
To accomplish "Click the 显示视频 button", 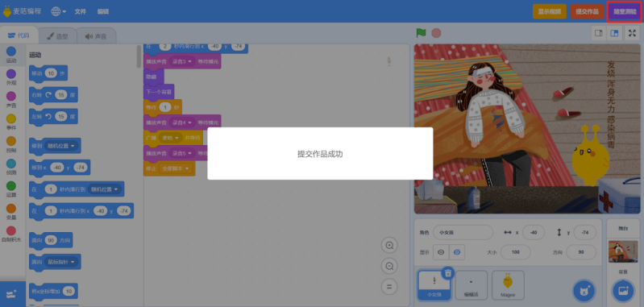I will 550,11.
